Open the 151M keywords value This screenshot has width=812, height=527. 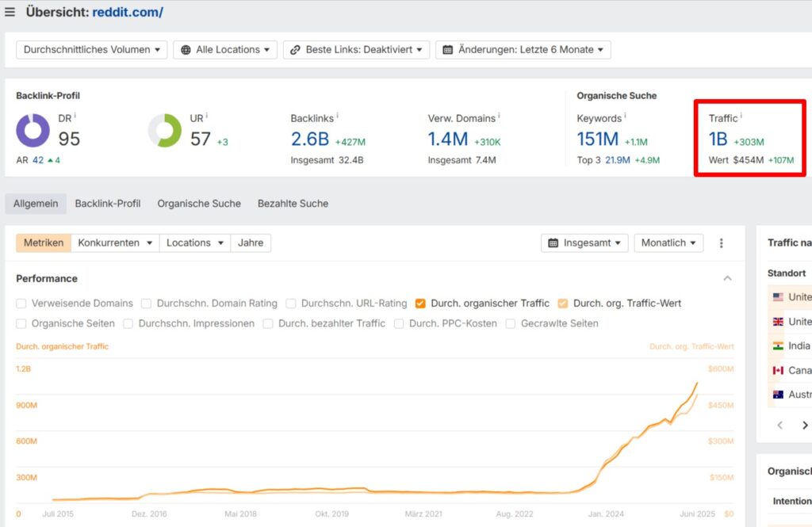(598, 139)
